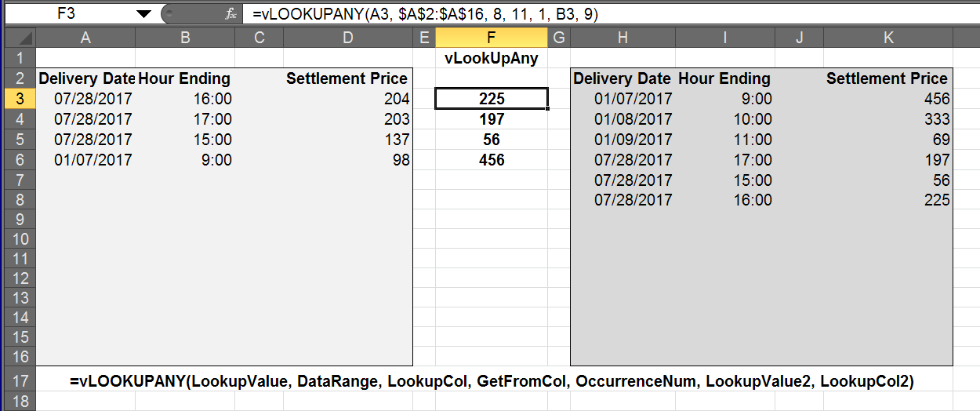980x411 pixels.
Task: Select cell K8 with value 225
Action: pyautogui.click(x=888, y=200)
